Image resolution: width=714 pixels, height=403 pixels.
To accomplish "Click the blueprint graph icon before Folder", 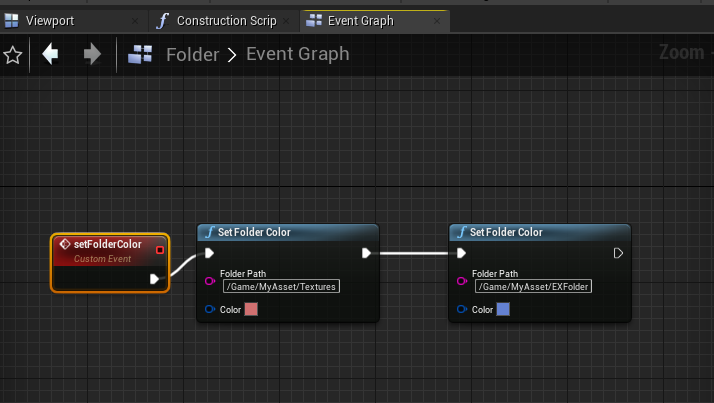I will [x=140, y=55].
